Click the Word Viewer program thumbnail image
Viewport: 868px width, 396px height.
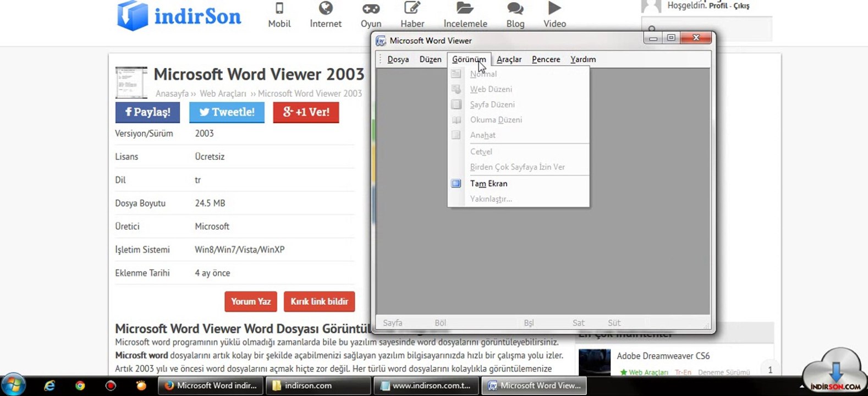click(131, 82)
